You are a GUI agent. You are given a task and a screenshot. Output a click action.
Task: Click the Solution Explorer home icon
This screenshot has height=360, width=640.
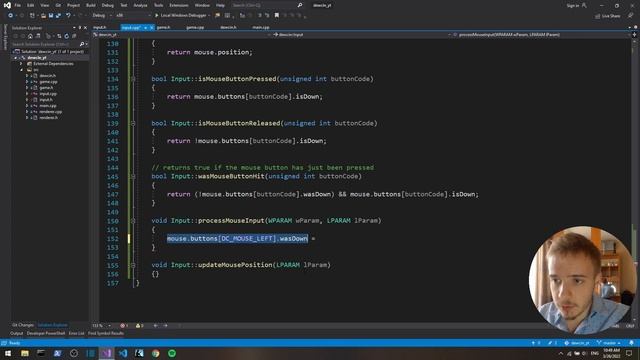point(30,36)
